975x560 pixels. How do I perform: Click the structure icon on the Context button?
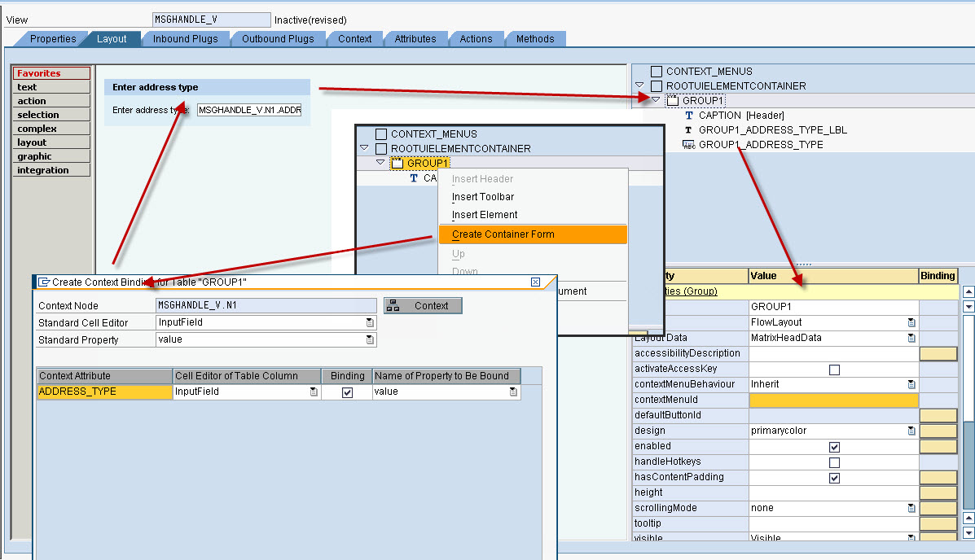393,306
